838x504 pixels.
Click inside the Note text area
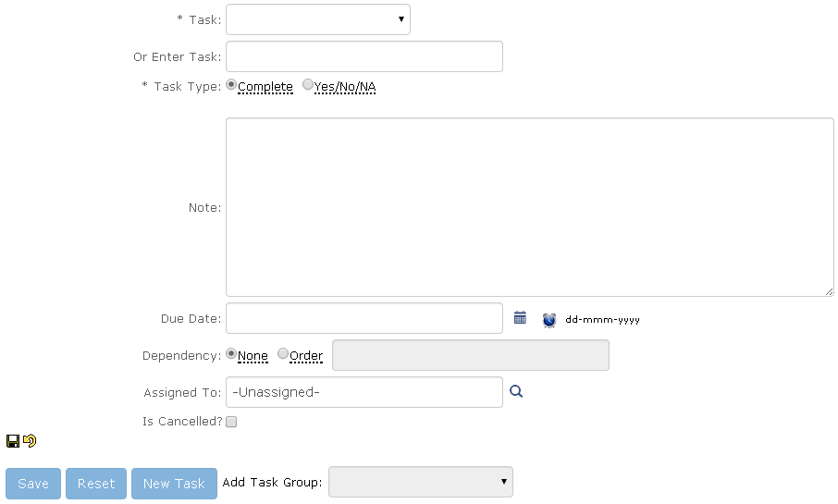coord(529,207)
